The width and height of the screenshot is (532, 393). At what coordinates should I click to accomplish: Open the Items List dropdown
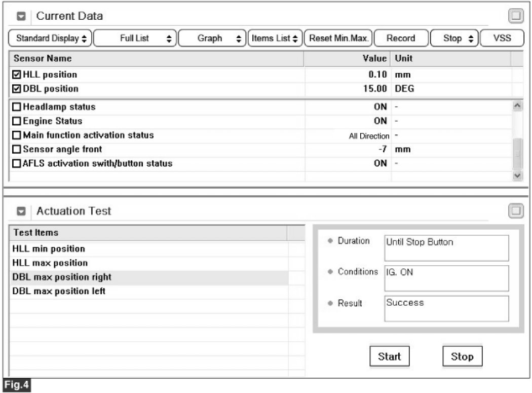pos(275,39)
